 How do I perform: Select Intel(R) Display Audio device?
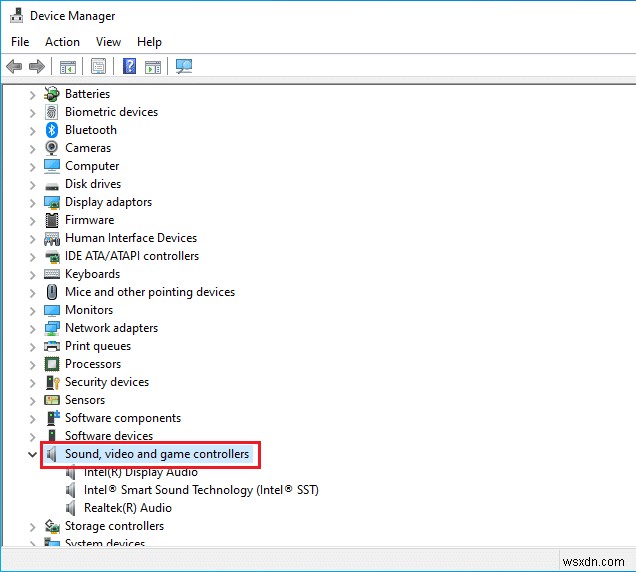click(141, 472)
